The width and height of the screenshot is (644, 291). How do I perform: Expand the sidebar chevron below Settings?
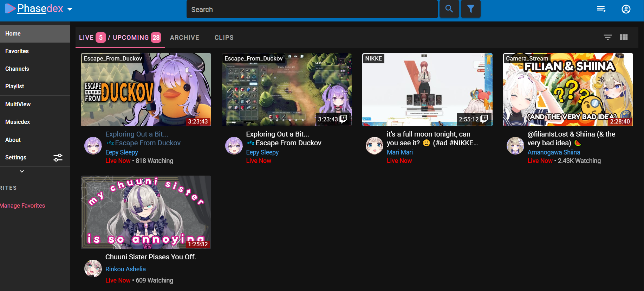coord(22,171)
